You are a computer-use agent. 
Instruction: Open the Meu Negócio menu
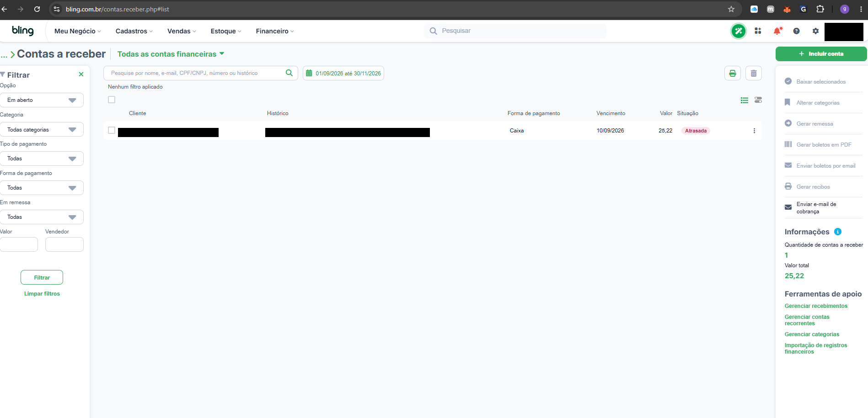pos(77,31)
